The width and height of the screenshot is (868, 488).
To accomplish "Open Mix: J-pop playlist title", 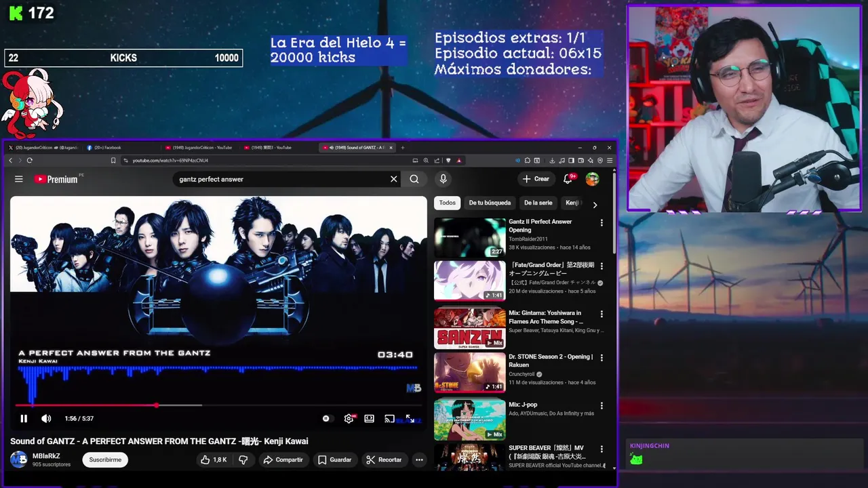I will (523, 405).
